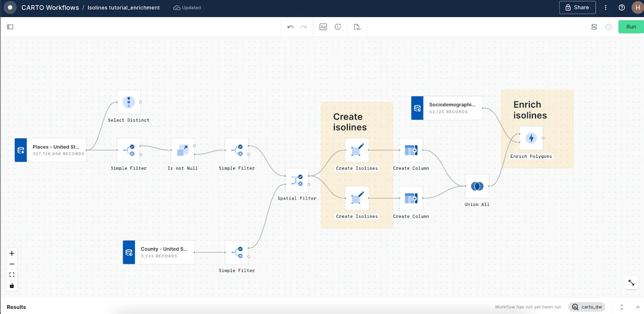Open the CARTO Workflows breadcrumb link
Viewport: 644px width, 314px height.
50,8
